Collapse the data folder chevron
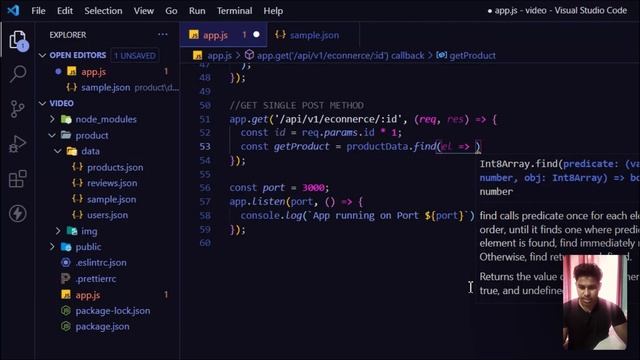 [58, 151]
